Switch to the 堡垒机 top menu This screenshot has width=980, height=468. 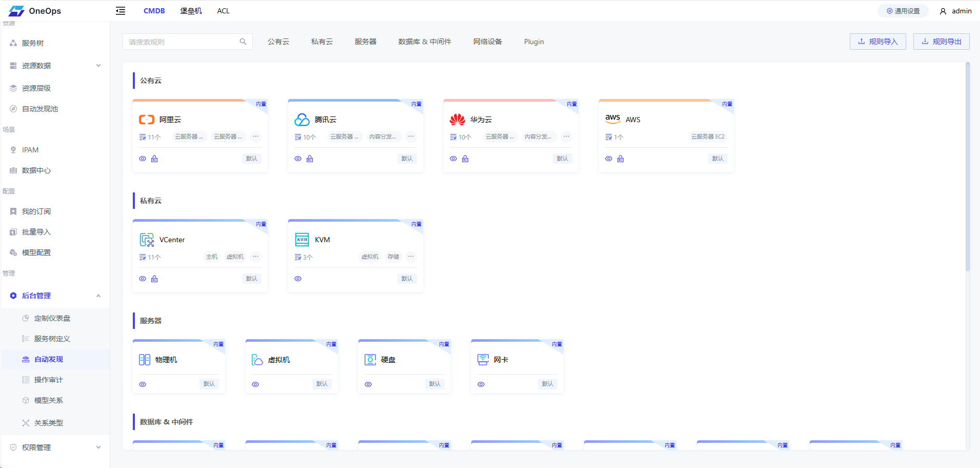(x=191, y=11)
